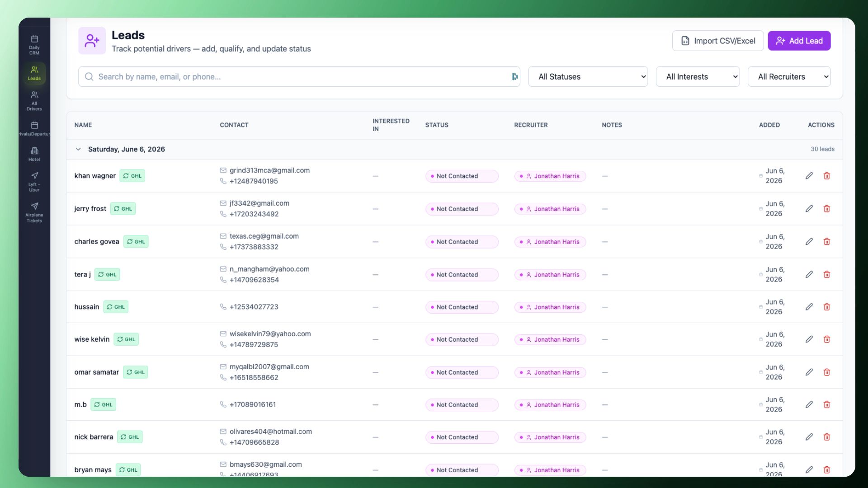The height and width of the screenshot is (488, 868).
Task: Click the phone number +17089016161
Action: coord(253,404)
